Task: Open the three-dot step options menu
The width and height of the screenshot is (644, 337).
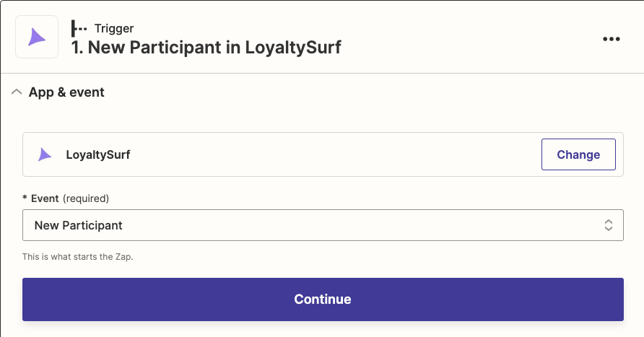Action: (611, 39)
